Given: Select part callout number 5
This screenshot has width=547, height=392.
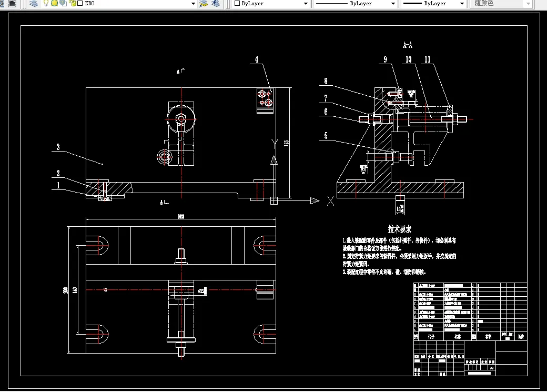Looking at the screenshot, I should 326,136.
